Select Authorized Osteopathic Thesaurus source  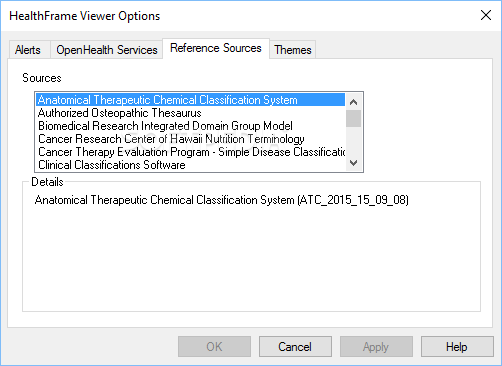[190, 113]
